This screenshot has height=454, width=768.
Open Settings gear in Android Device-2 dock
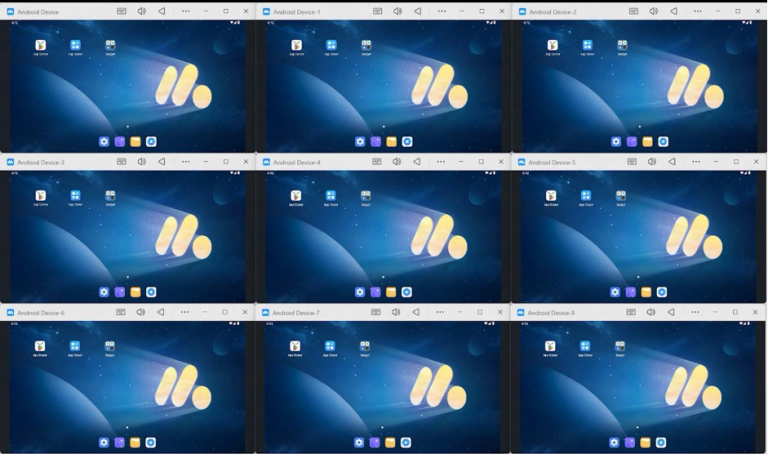pyautogui.click(x=616, y=142)
